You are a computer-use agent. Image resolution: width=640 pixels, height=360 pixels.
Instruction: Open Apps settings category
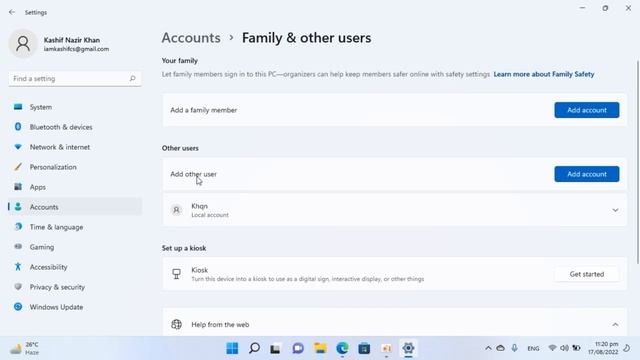coord(75,187)
